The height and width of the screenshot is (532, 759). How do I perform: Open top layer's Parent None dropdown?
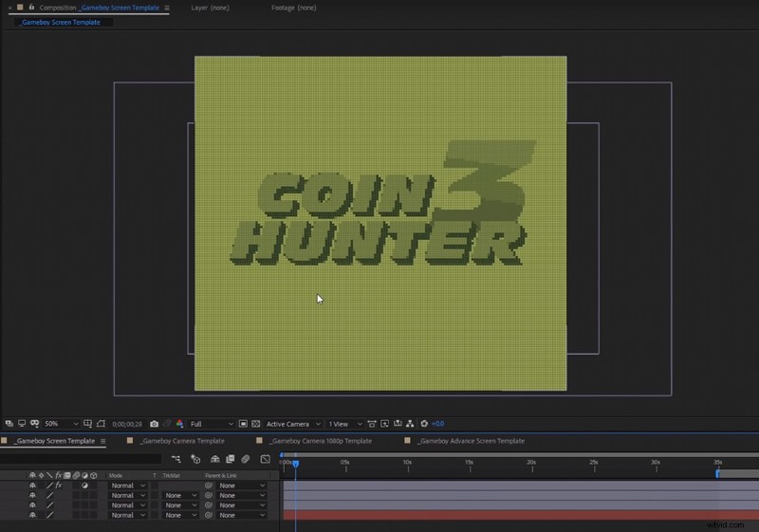click(242, 486)
